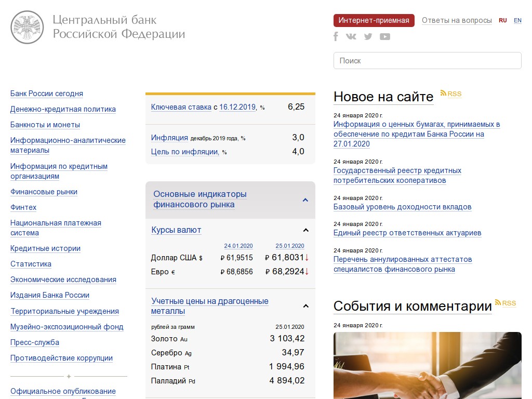Open Музейно-экспозиционный фонд
This screenshot has width=532, height=399.
click(x=66, y=327)
